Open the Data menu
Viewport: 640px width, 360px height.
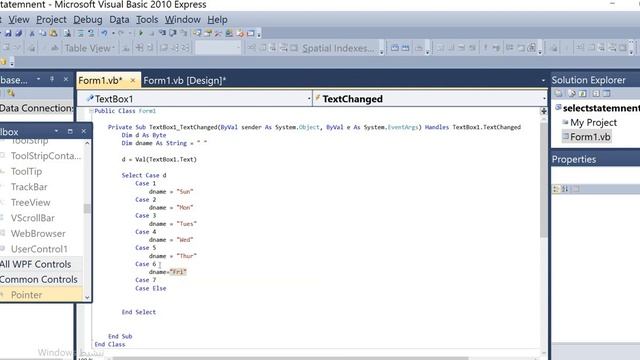point(119,20)
